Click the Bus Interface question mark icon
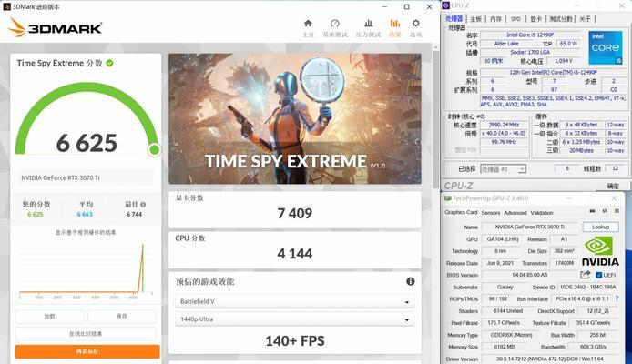The image size is (632, 364). coord(617,298)
